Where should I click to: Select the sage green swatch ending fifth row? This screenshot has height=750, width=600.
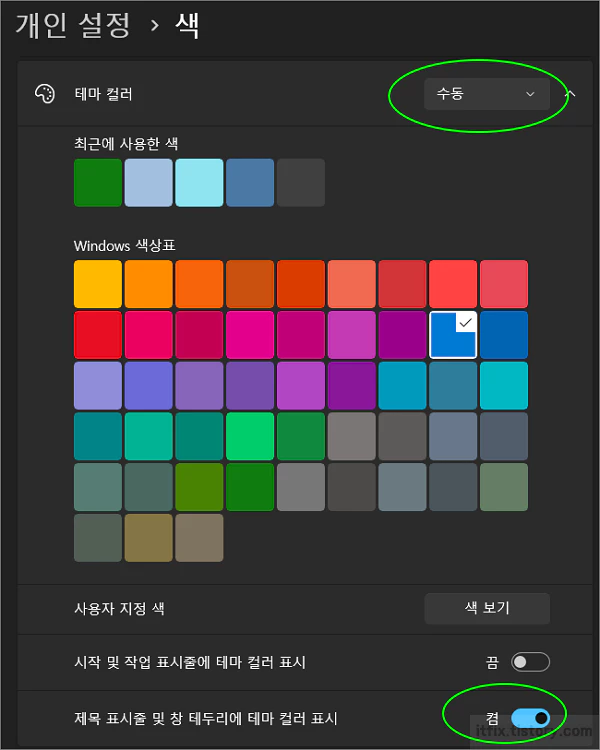click(x=504, y=487)
